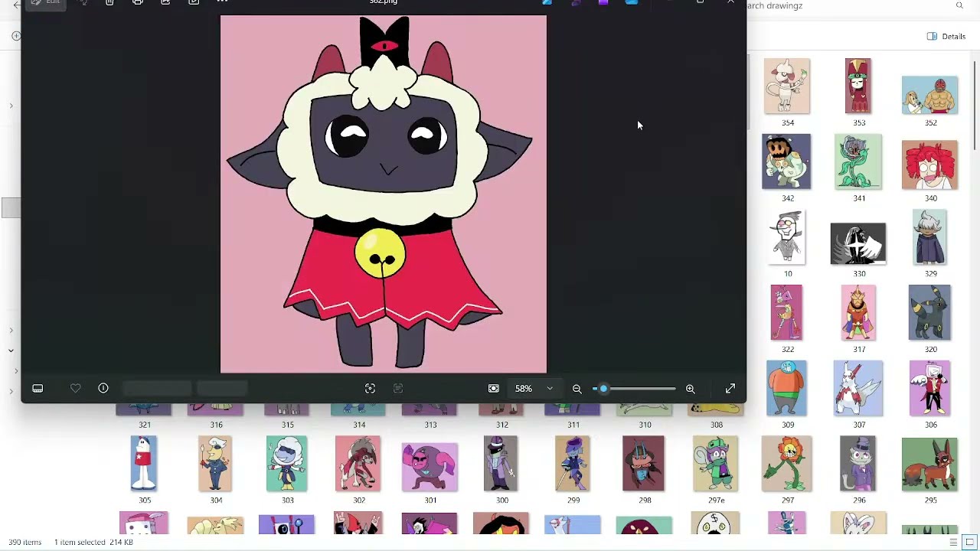This screenshot has width=980, height=551.
Task: Select thumbnail 306 in Explorer
Action: [x=929, y=388]
